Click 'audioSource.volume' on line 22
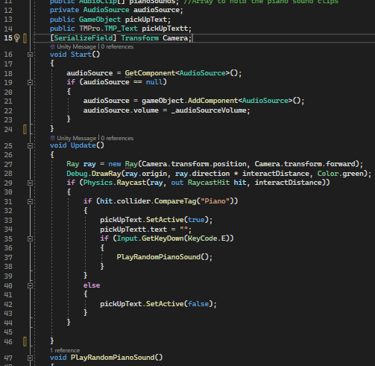The height and width of the screenshot is (366, 375). pyautogui.click(x=121, y=110)
